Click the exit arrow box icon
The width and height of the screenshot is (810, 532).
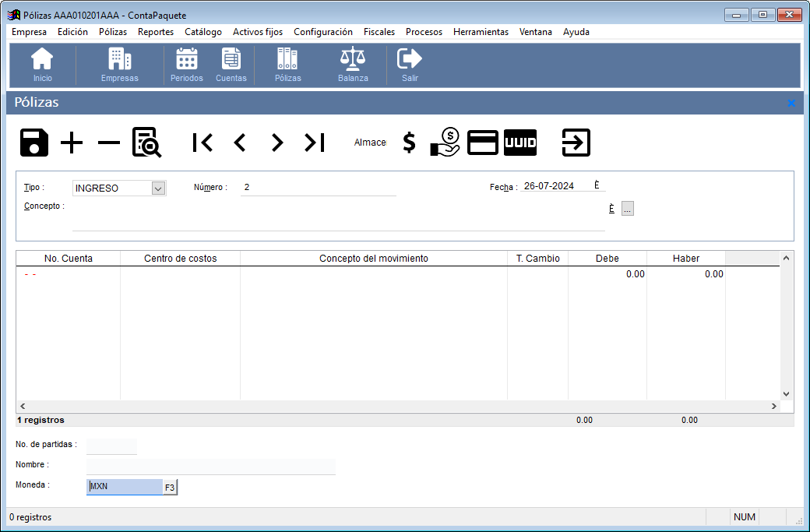click(576, 143)
